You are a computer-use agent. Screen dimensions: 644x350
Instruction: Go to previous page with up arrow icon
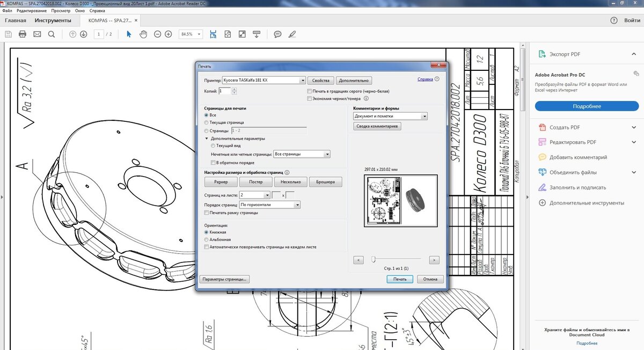[x=73, y=34]
